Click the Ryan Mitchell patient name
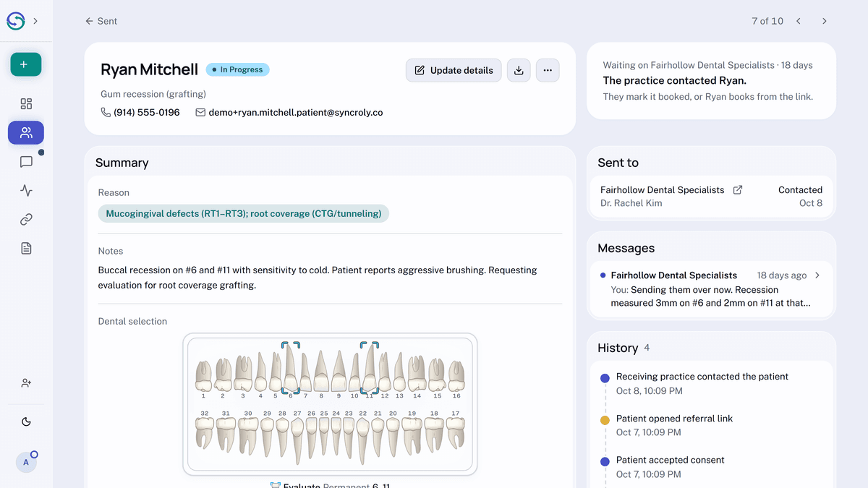The image size is (868, 488). click(x=149, y=69)
